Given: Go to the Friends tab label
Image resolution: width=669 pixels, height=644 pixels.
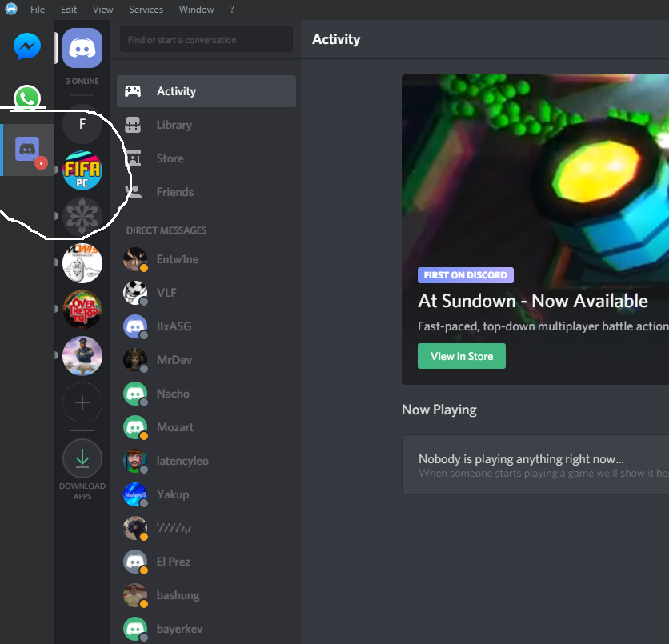Looking at the screenshot, I should click(175, 192).
